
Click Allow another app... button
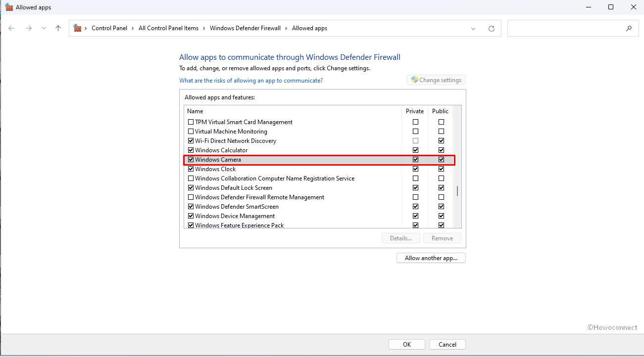431,258
